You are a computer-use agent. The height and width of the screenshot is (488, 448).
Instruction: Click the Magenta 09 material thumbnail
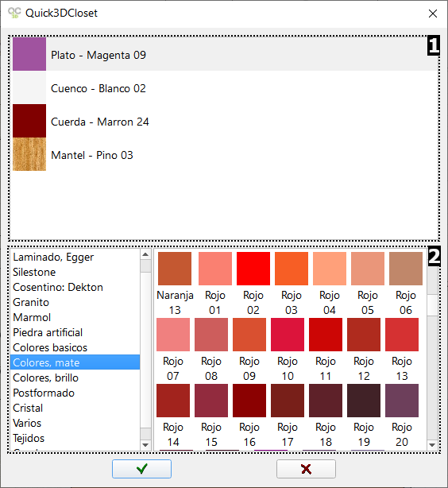(29, 54)
